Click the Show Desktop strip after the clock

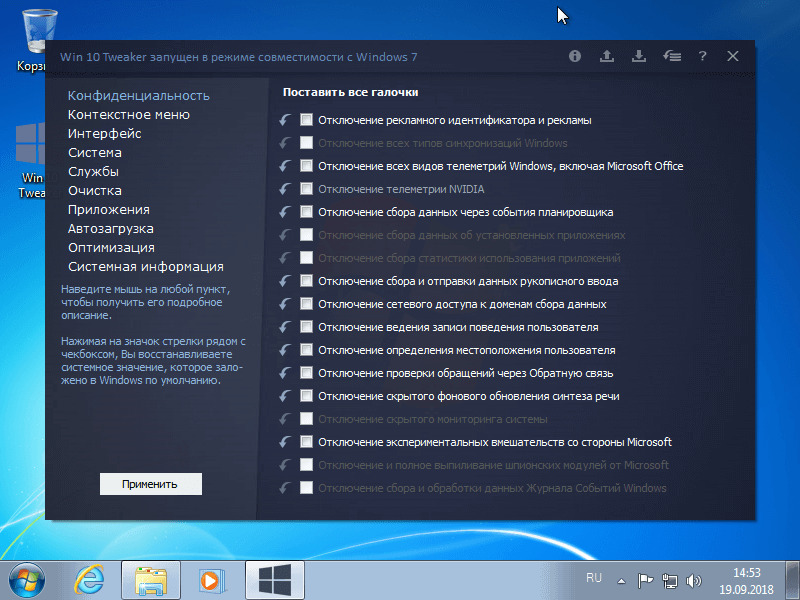[x=792, y=580]
